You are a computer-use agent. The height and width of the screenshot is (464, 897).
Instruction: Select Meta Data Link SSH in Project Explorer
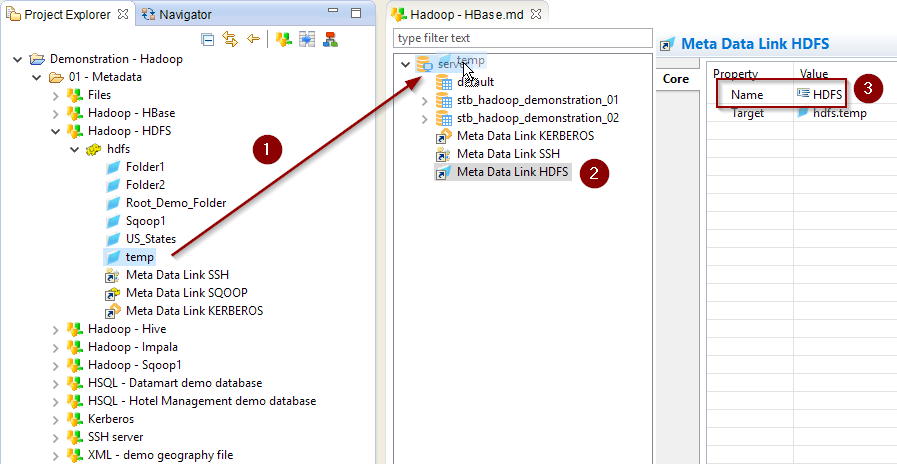click(x=177, y=275)
